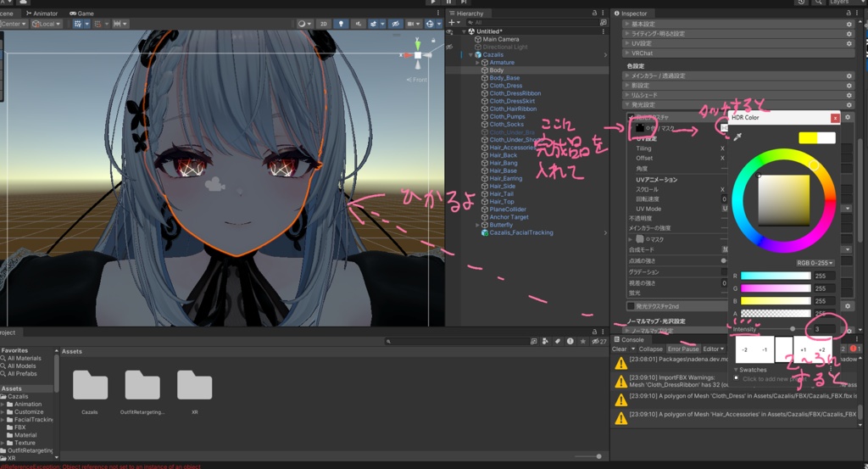
Task: Open shading mode draw dropdown
Action: click(x=304, y=24)
